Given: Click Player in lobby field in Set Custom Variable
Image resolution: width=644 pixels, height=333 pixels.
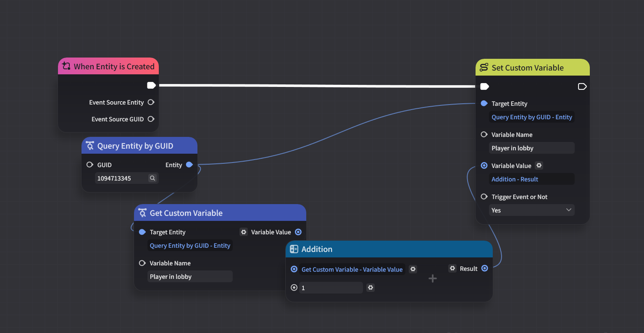Looking at the screenshot, I should (x=532, y=148).
